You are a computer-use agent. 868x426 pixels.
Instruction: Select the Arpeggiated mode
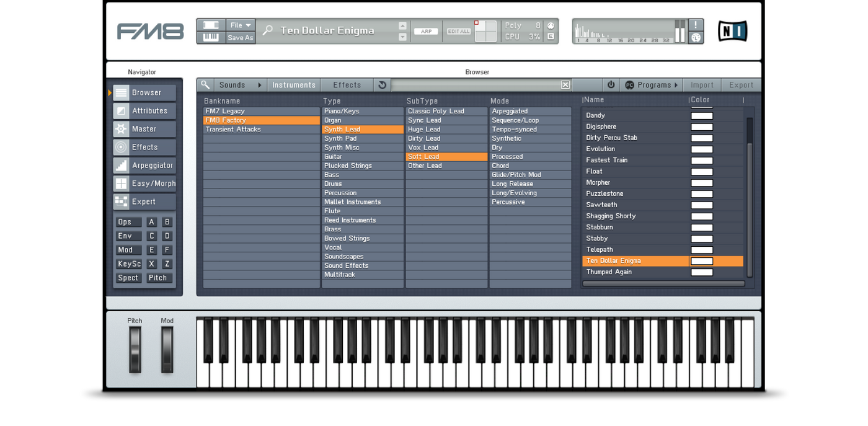point(530,112)
